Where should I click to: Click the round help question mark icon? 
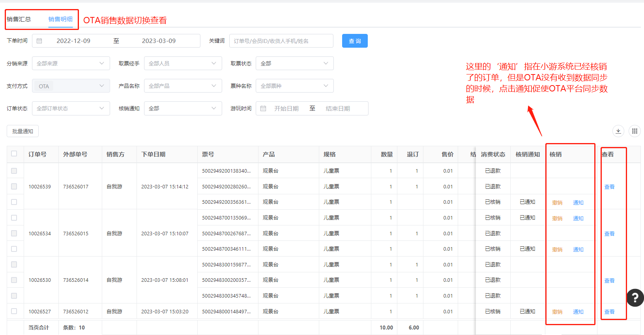click(635, 298)
